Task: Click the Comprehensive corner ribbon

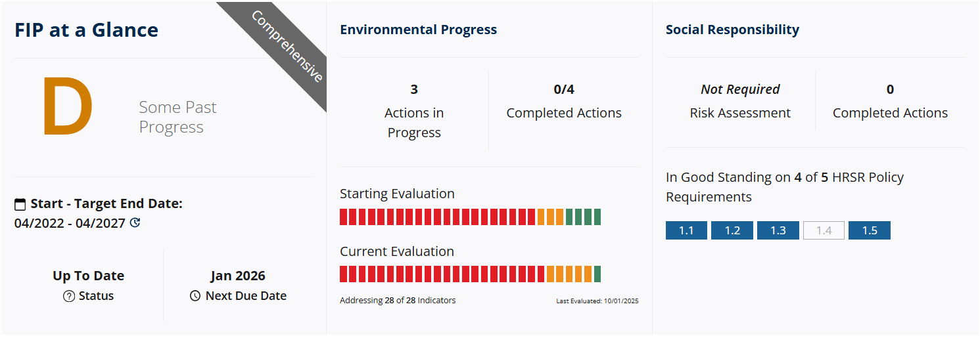Action: click(287, 46)
